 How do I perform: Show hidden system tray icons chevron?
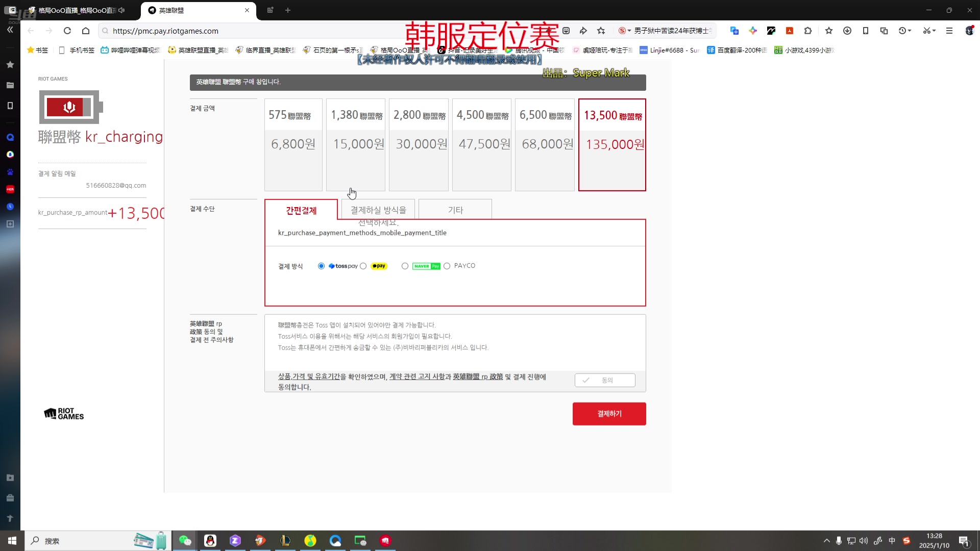pyautogui.click(x=826, y=541)
